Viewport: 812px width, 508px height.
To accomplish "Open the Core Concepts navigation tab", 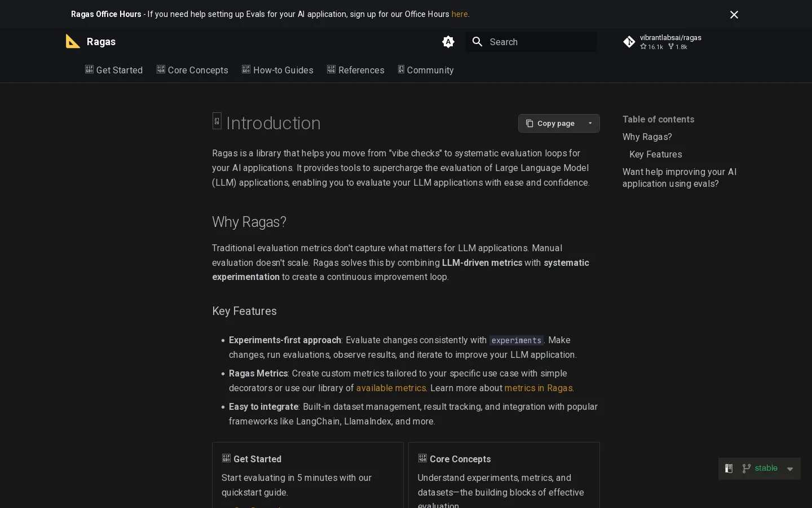I will pos(192,70).
